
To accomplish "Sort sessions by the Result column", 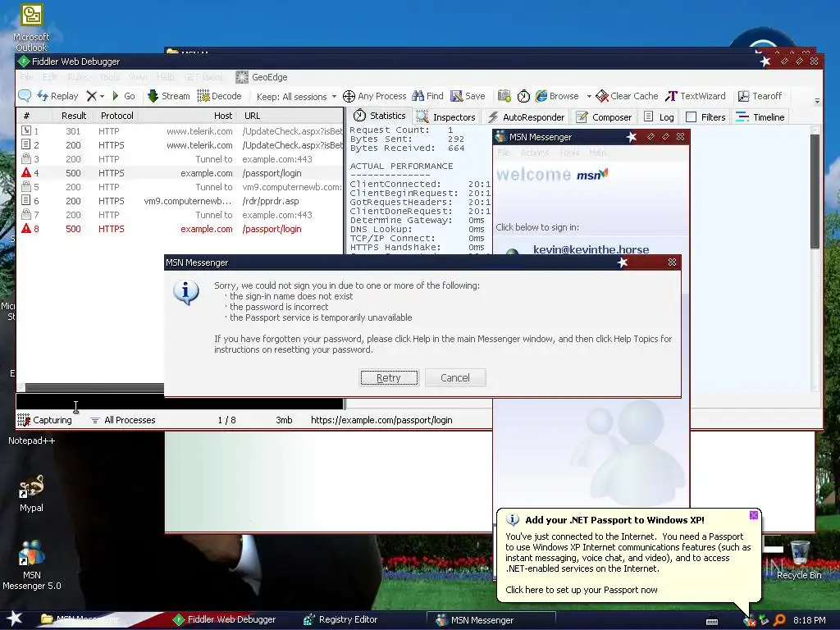I will click(73, 116).
